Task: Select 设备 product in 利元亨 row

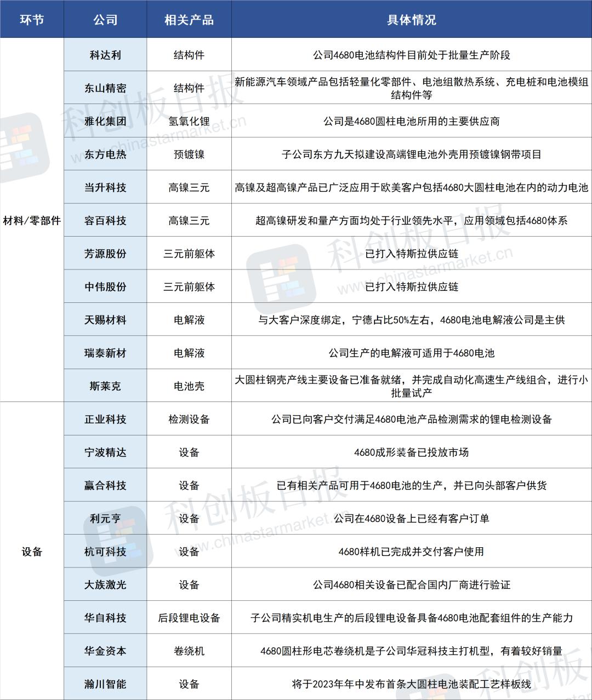Action: tap(189, 519)
